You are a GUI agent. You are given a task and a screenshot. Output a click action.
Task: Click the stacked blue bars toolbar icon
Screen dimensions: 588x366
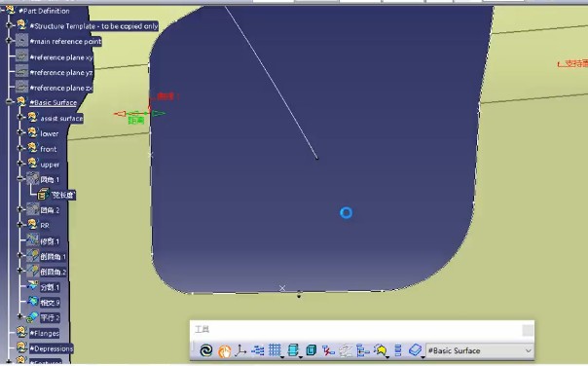tap(398, 350)
